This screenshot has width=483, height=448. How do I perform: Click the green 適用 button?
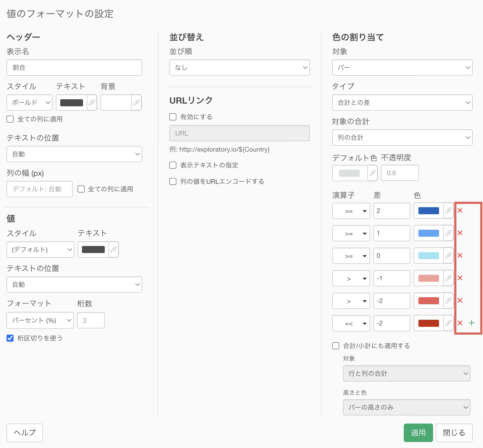pyautogui.click(x=418, y=433)
